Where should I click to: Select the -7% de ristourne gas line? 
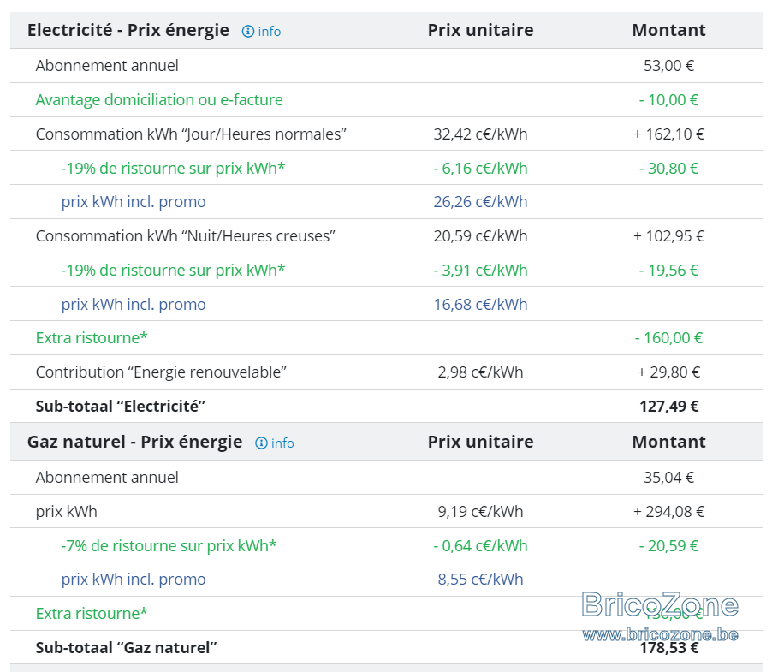tap(387, 545)
